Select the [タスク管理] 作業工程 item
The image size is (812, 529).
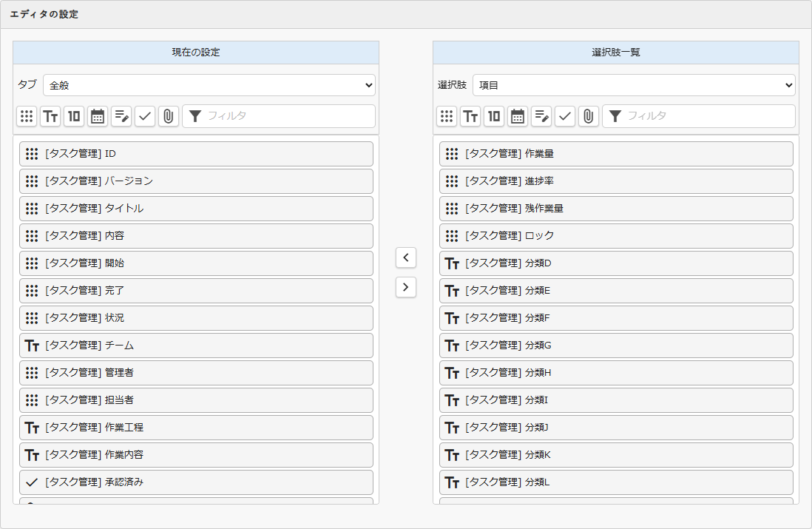pos(196,428)
